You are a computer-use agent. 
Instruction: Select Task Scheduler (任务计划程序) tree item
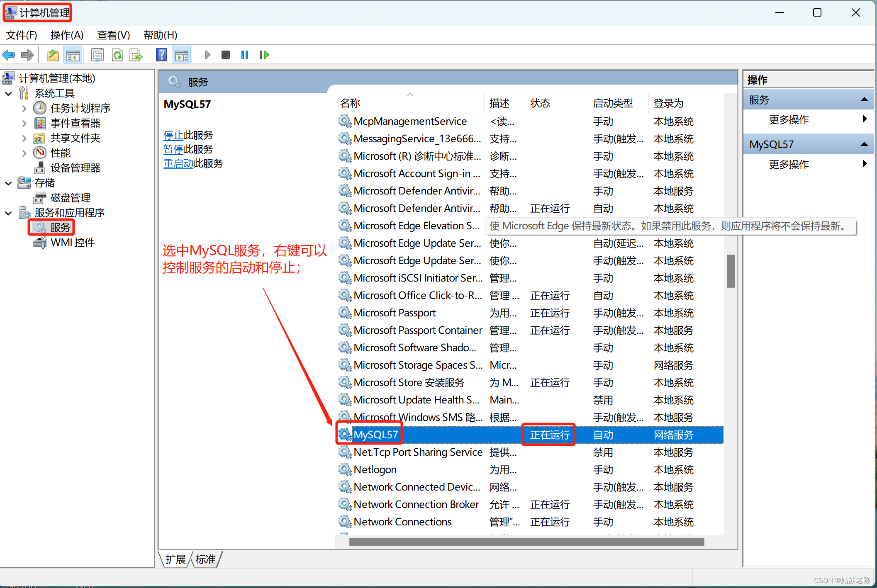coord(80,108)
